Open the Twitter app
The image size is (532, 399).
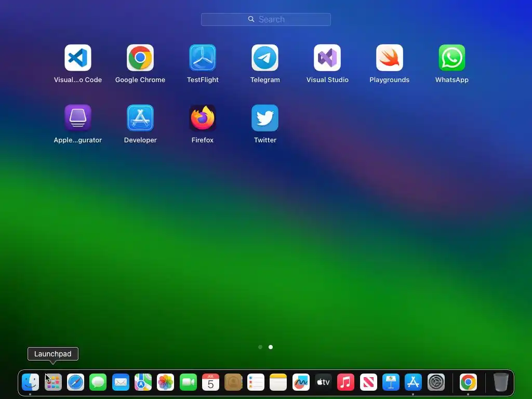pyautogui.click(x=265, y=118)
